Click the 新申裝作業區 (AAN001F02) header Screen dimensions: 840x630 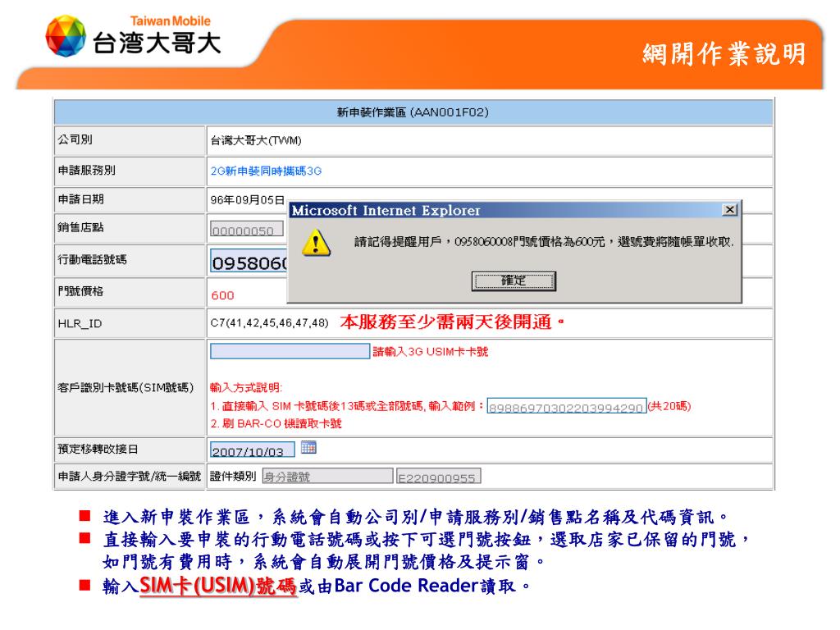pyautogui.click(x=413, y=112)
